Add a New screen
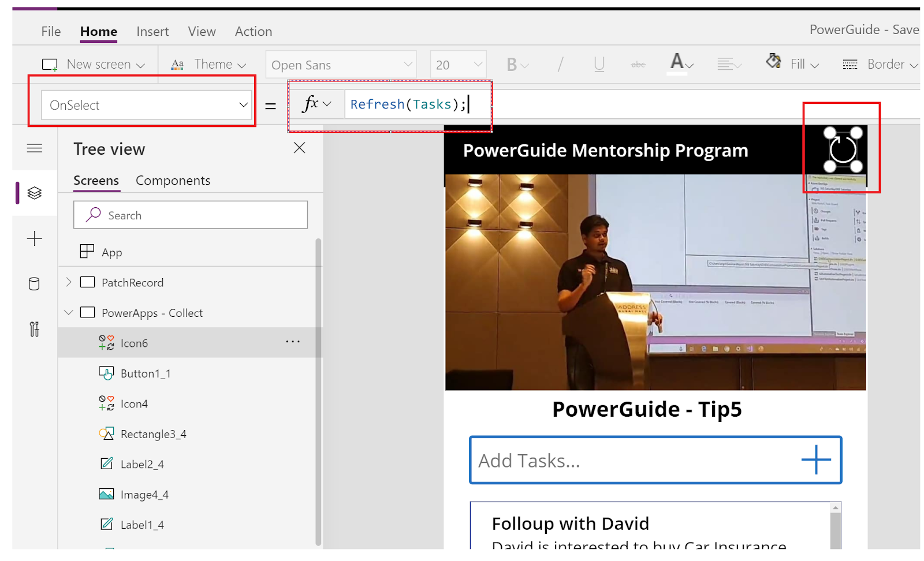The image size is (924, 561). tap(94, 65)
